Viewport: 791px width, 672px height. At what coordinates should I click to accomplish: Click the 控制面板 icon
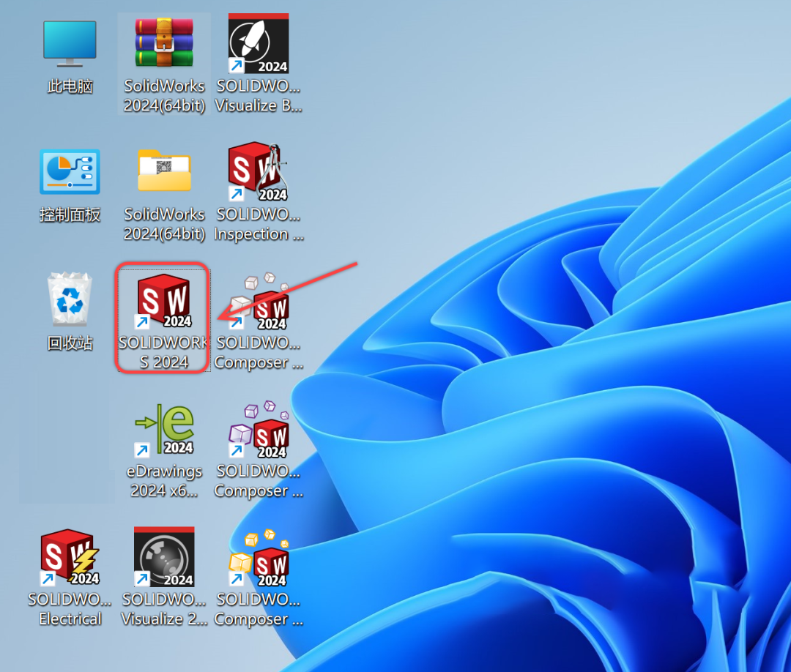pyautogui.click(x=70, y=172)
